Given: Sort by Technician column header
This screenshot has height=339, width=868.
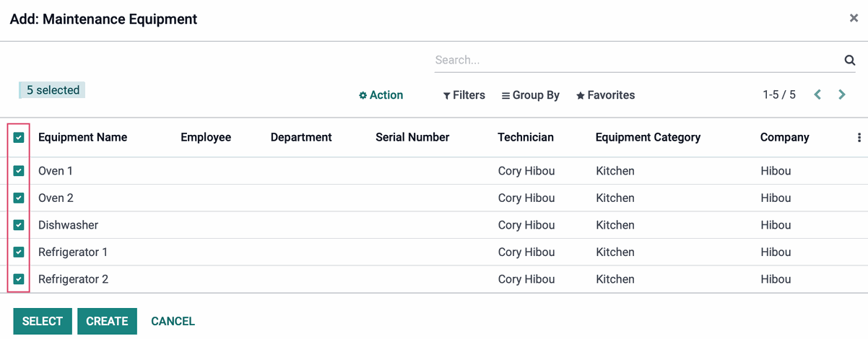Looking at the screenshot, I should [526, 137].
